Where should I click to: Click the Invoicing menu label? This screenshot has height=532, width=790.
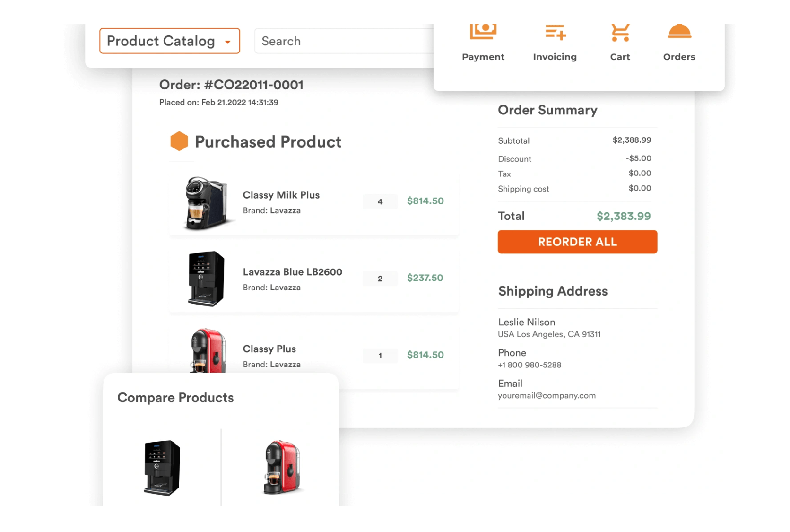click(555, 57)
